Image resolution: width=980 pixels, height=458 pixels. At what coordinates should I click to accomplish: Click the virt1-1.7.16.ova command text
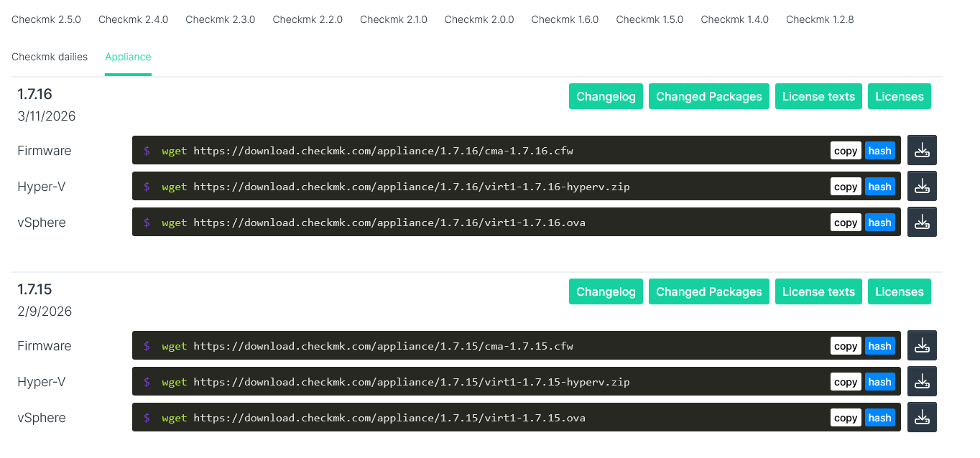point(374,223)
